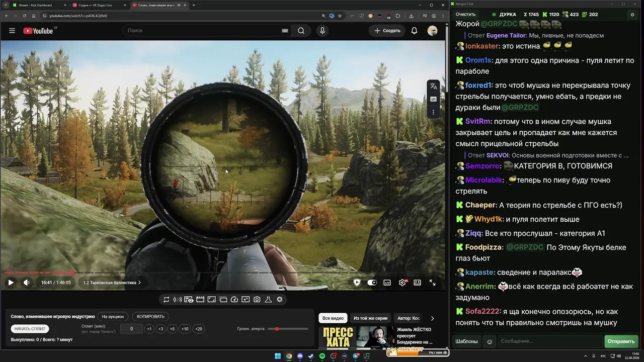Viewport: 644px width, 362px height.
Task: Open the on-screen keyboard in search box
Action: (x=285, y=31)
